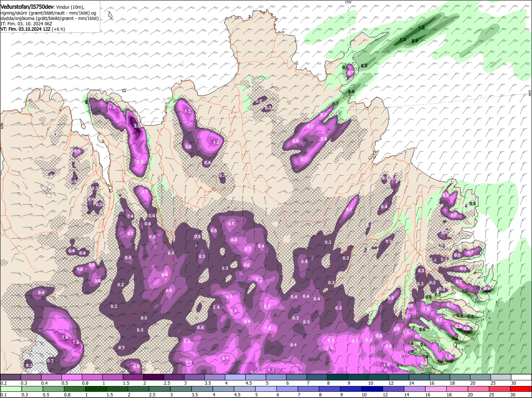Click the 0.1 label in the lower legend
This screenshot has height=398, width=532.
[3, 395]
